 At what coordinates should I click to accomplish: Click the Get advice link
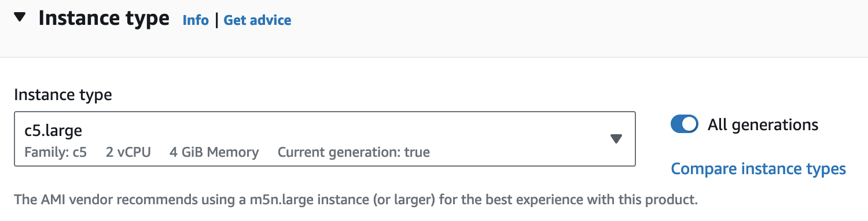258,20
